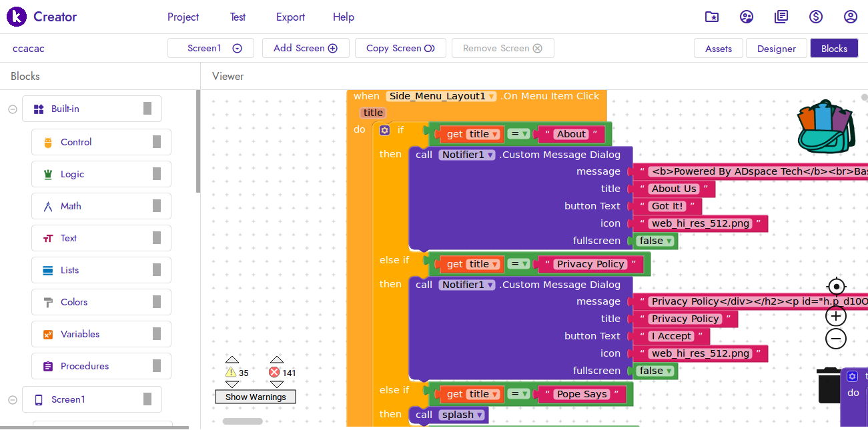
Task: Click the red error circle icon
Action: tap(274, 372)
